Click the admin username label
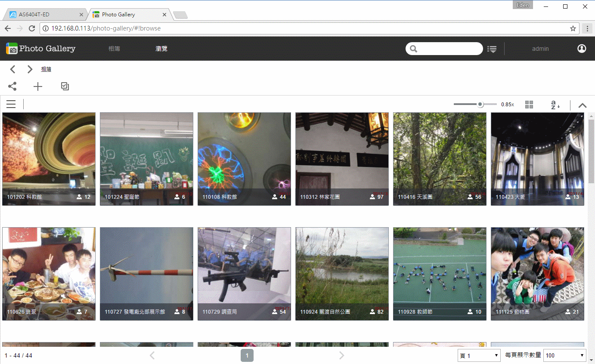The width and height of the screenshot is (595, 364). coord(540,49)
